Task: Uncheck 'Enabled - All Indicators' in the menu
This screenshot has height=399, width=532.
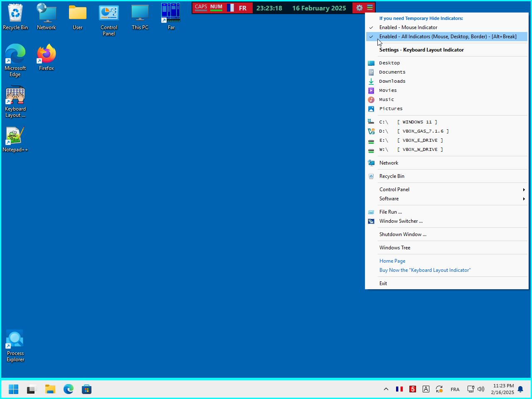Action: click(x=448, y=36)
